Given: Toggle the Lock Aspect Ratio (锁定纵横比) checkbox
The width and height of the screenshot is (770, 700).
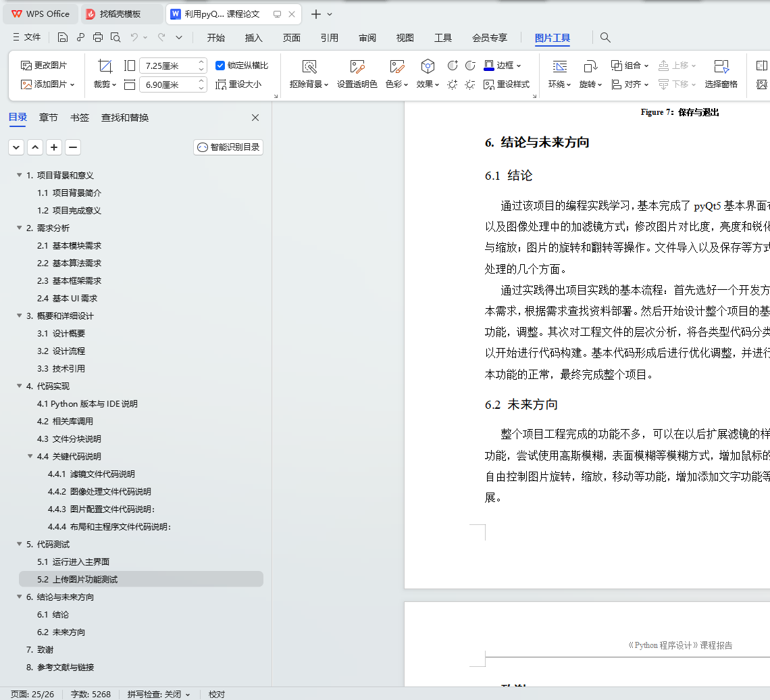Looking at the screenshot, I should click(x=220, y=66).
